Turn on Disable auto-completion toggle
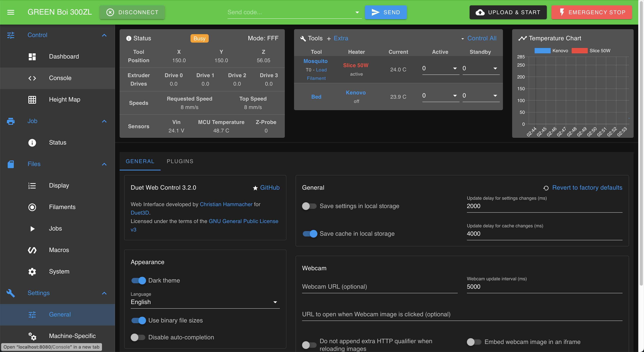 [138, 337]
